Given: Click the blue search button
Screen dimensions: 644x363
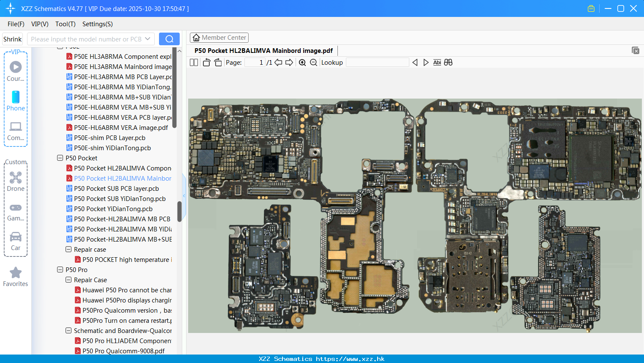Looking at the screenshot, I should [169, 39].
